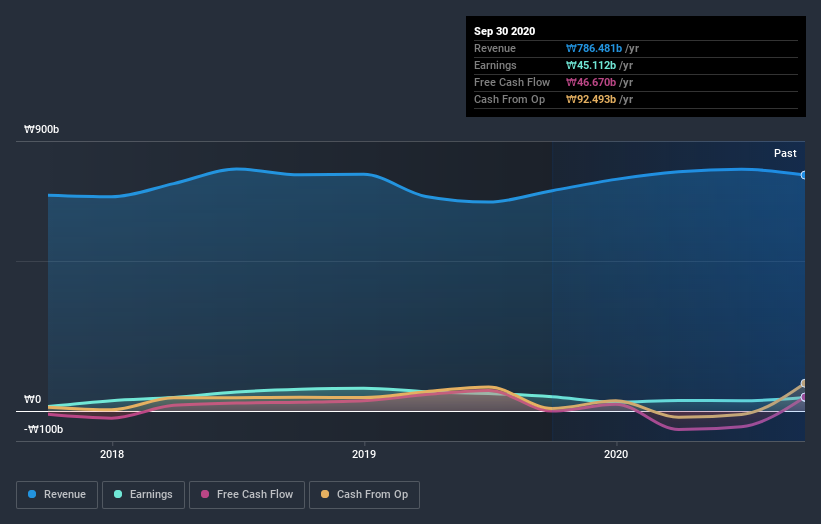Click the Revenue endpoint marker on chart

tap(803, 175)
